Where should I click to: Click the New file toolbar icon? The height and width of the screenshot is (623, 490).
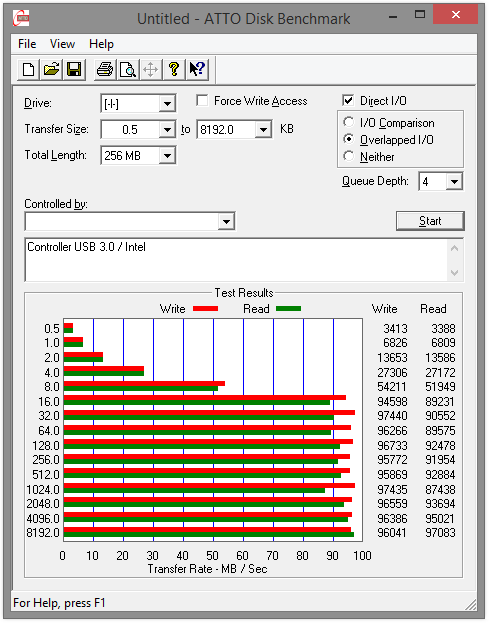[28, 70]
